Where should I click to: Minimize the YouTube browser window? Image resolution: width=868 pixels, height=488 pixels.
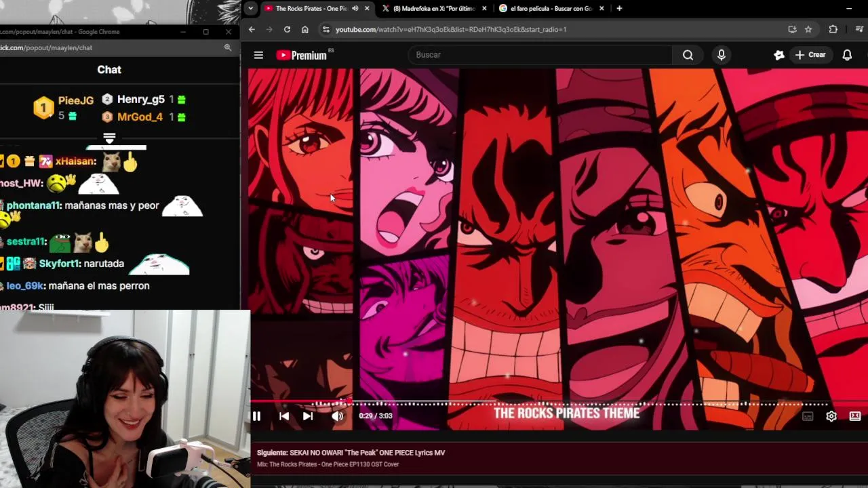point(849,8)
